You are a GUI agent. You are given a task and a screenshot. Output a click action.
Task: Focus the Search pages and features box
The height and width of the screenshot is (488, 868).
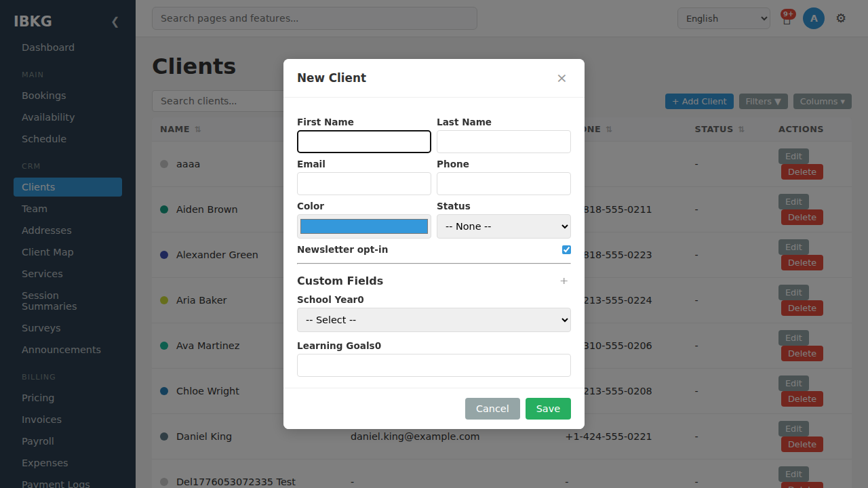(x=315, y=18)
